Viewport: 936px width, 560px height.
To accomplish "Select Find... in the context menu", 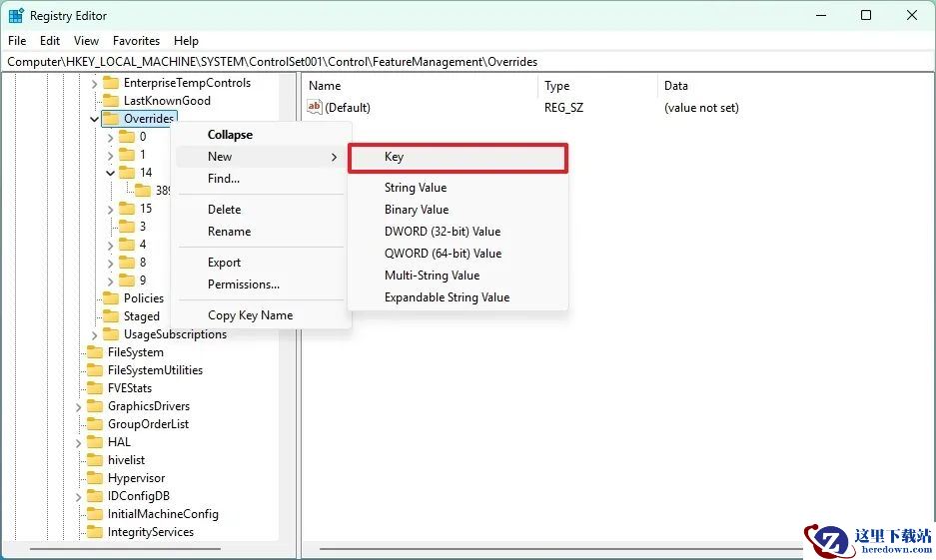I will pyautogui.click(x=261, y=179).
